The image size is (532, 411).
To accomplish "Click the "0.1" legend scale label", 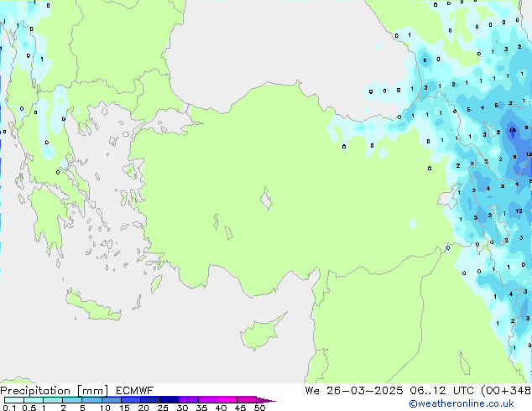I will coord(9,408).
